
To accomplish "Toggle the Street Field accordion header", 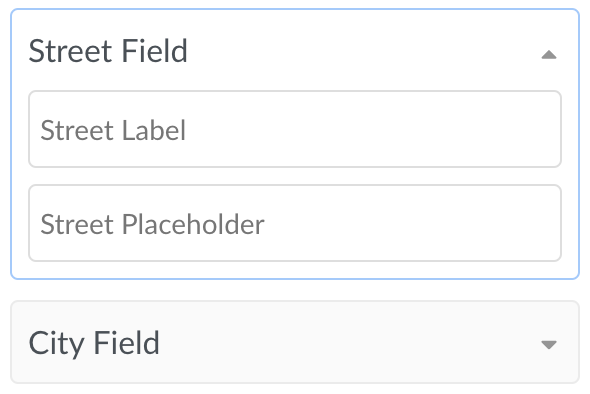I will coord(295,51).
